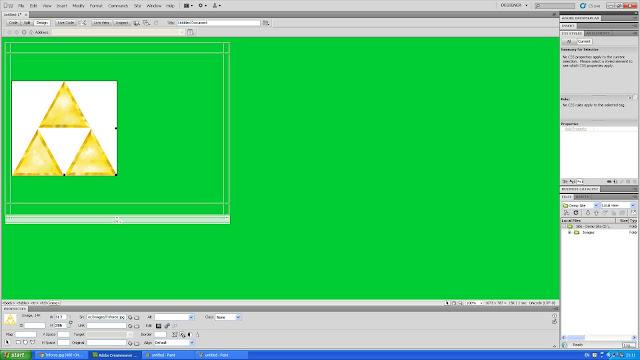Click the File Management icon beside the Title field
The image size is (640, 360).
click(x=266, y=23)
